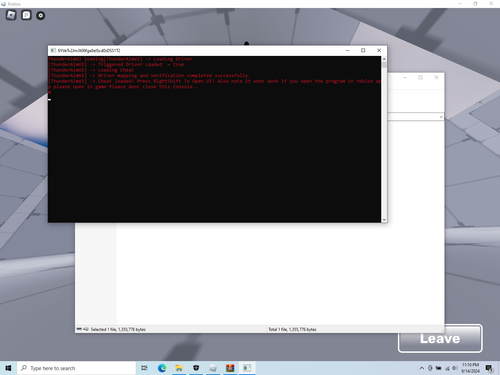Click the network icon in system tray
The height and width of the screenshot is (375, 500).
pos(447,368)
